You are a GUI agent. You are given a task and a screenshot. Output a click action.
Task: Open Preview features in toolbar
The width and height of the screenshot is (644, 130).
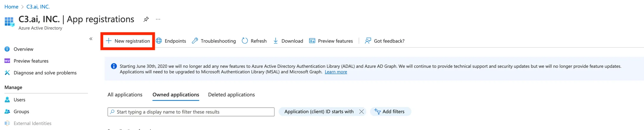pyautogui.click(x=331, y=41)
